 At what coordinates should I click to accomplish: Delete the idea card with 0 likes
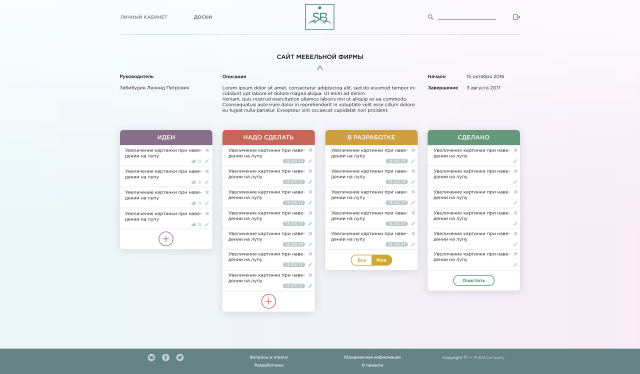(x=207, y=192)
